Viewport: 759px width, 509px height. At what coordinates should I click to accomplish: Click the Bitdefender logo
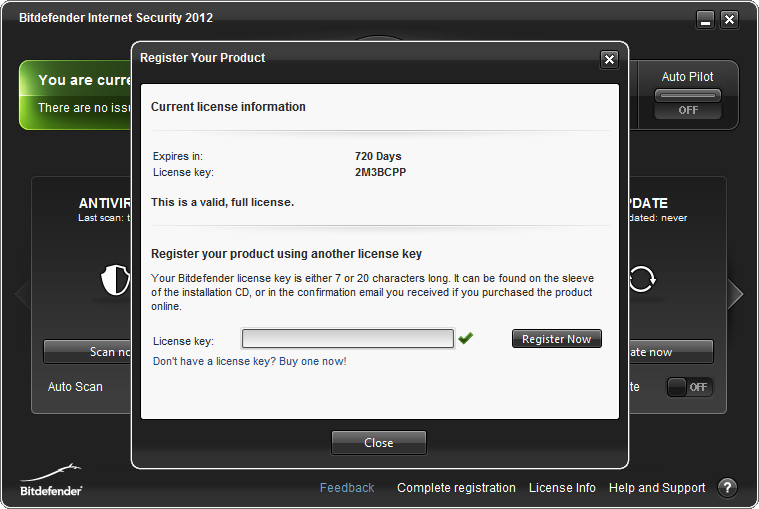(x=52, y=480)
